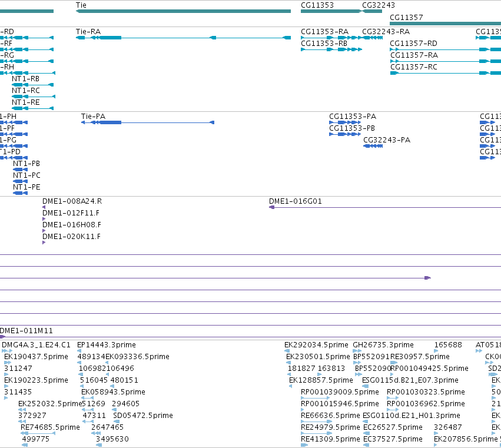Screen dimensions: 501x448
Task: Click the 3495630 EST label
Action: click(112, 439)
